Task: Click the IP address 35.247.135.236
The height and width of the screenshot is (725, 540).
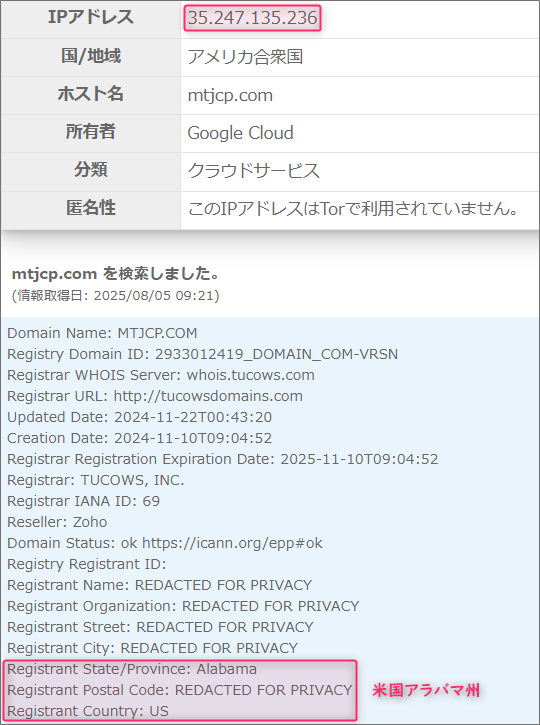Action: tap(252, 18)
